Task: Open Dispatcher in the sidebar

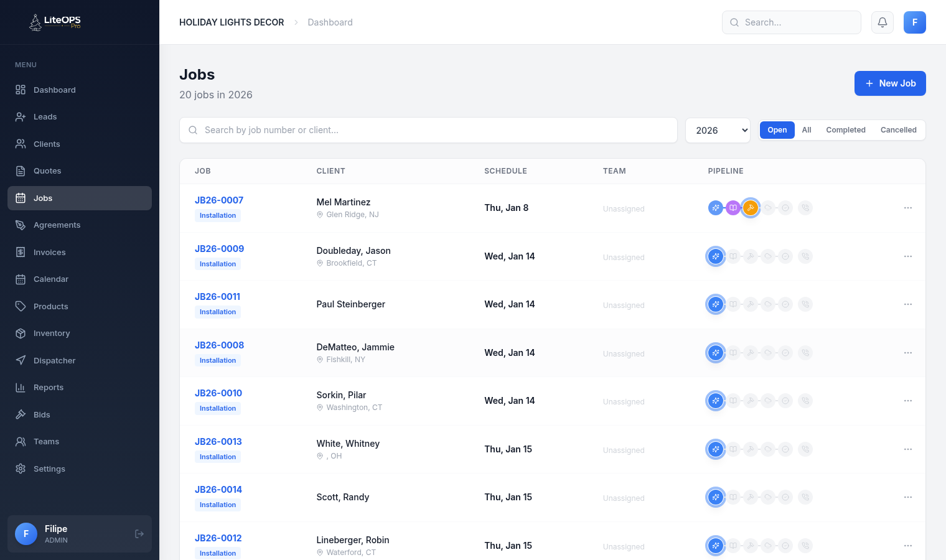Action: coord(80,360)
